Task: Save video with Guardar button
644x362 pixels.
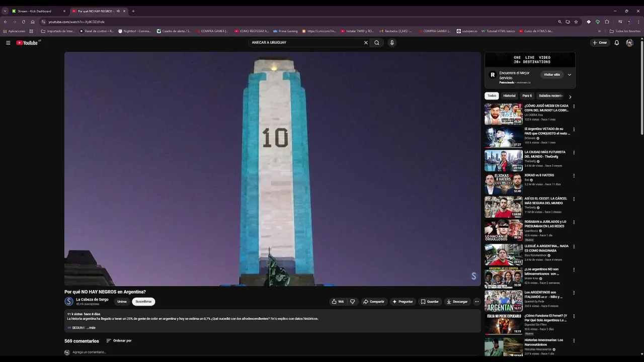Action: 430,302
